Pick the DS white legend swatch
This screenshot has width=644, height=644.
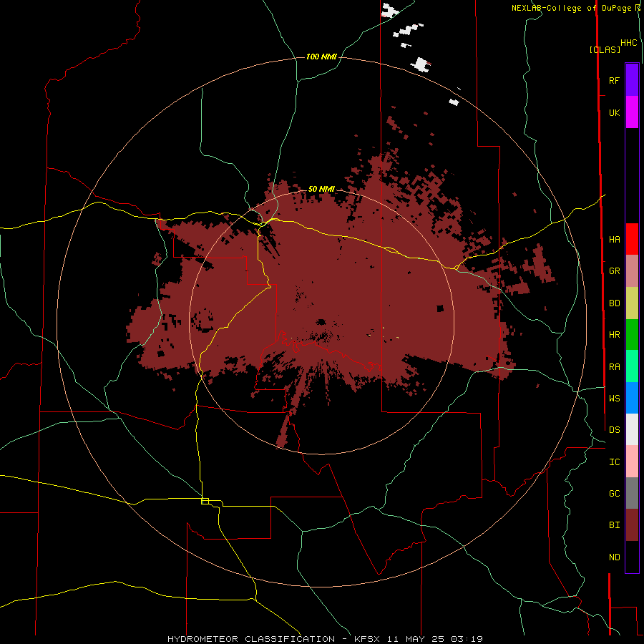(632, 429)
